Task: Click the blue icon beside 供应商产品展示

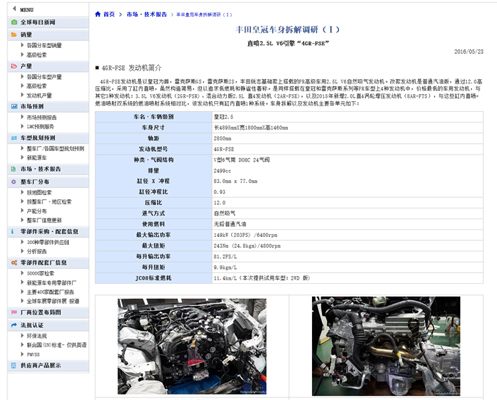Action: pyautogui.click(x=14, y=366)
